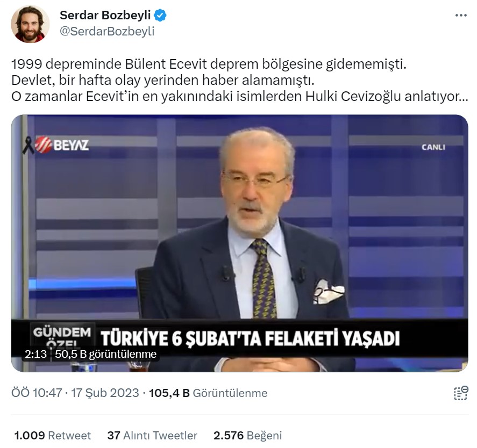This screenshot has width=477, height=448.
Task: Show the 2.576 Beğeni list
Action: [x=247, y=435]
